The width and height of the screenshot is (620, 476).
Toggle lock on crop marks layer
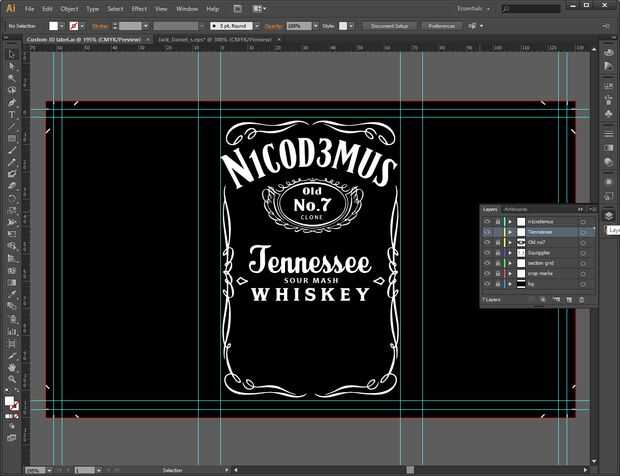[x=498, y=274]
